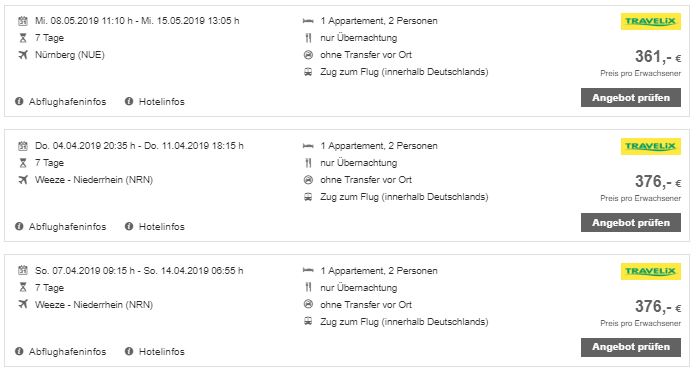Click the hourglass icon in the 04.04.2019 offer
The height and width of the screenshot is (371, 697).
coord(23,163)
